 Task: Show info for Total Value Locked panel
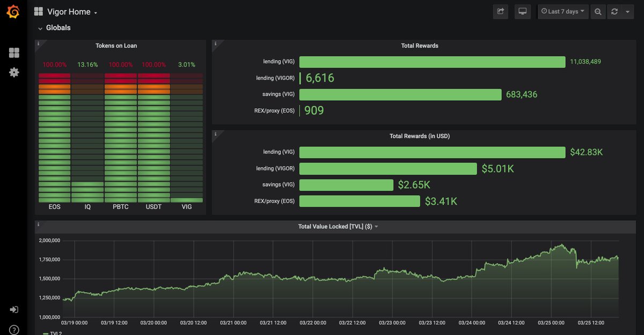38,224
